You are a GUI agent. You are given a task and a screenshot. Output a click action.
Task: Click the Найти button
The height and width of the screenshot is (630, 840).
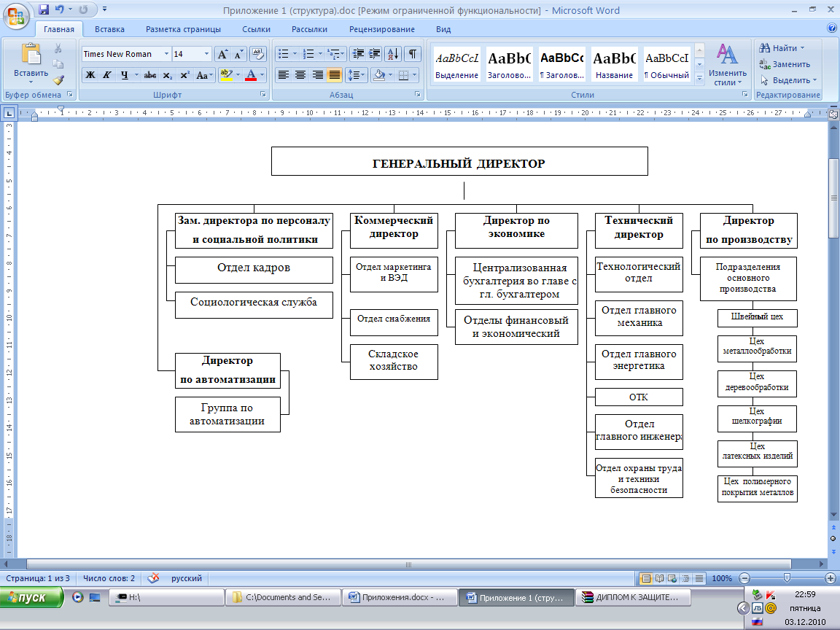click(782, 48)
